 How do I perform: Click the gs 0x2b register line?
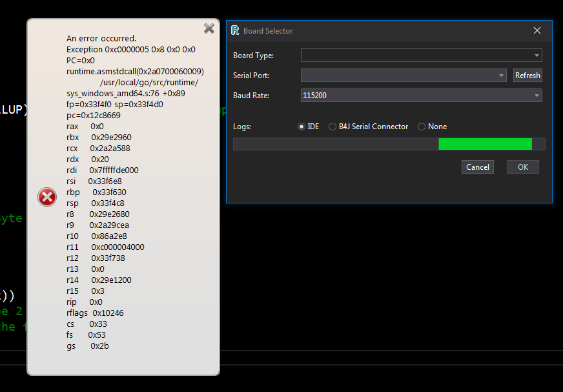tap(88, 346)
